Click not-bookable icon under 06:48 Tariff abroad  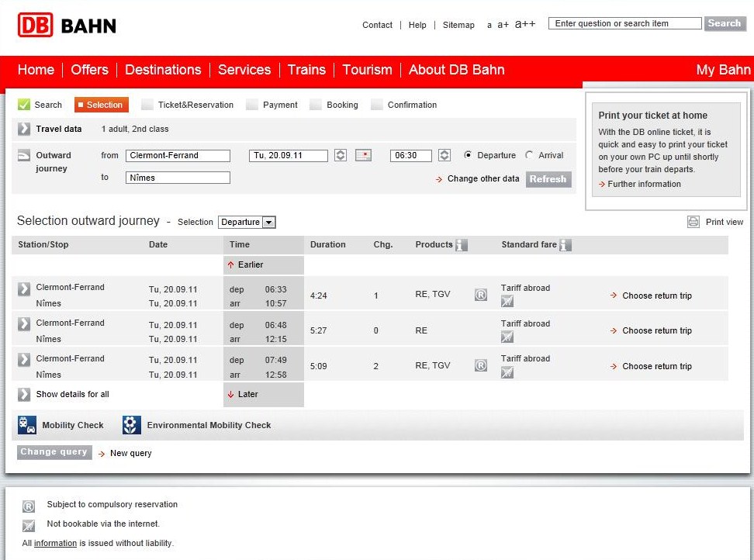(x=507, y=337)
